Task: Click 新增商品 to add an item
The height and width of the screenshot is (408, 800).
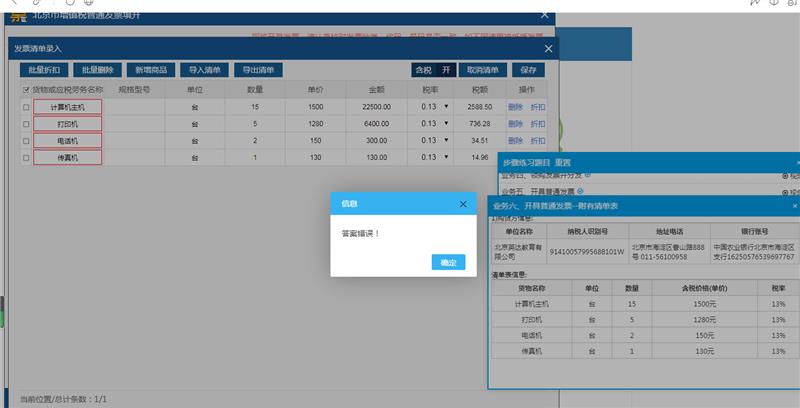Action: [151, 70]
